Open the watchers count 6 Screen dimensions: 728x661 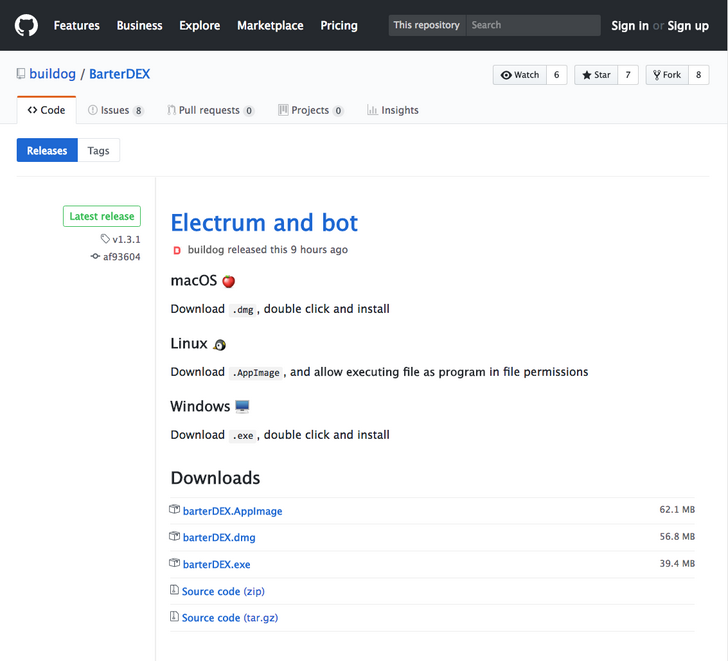[x=556, y=75]
